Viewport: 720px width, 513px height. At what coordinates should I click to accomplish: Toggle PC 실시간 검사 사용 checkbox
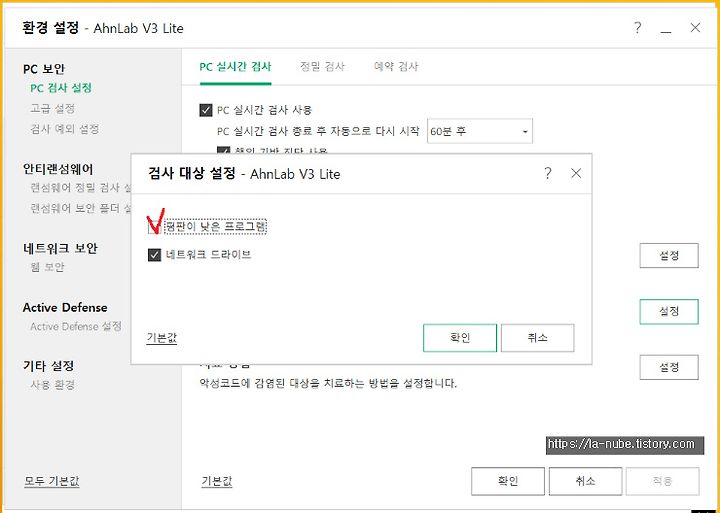(206, 110)
